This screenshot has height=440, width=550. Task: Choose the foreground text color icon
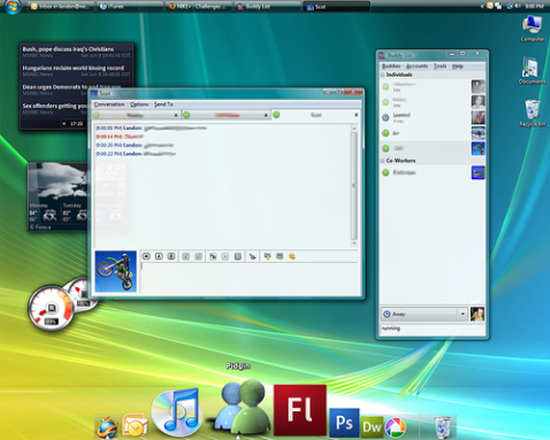[x=225, y=256]
